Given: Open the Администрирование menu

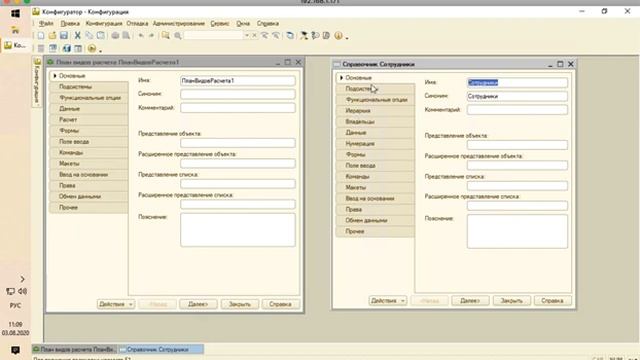Looking at the screenshot, I should (x=179, y=24).
